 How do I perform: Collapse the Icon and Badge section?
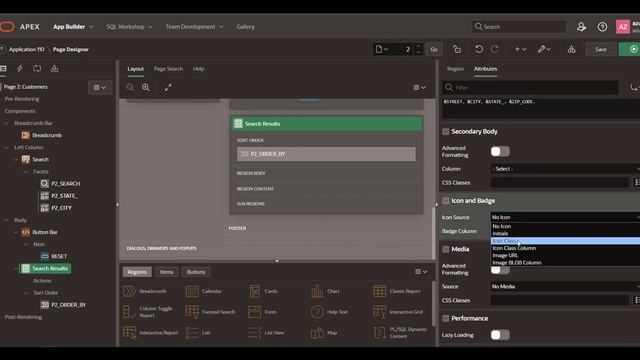(x=446, y=201)
